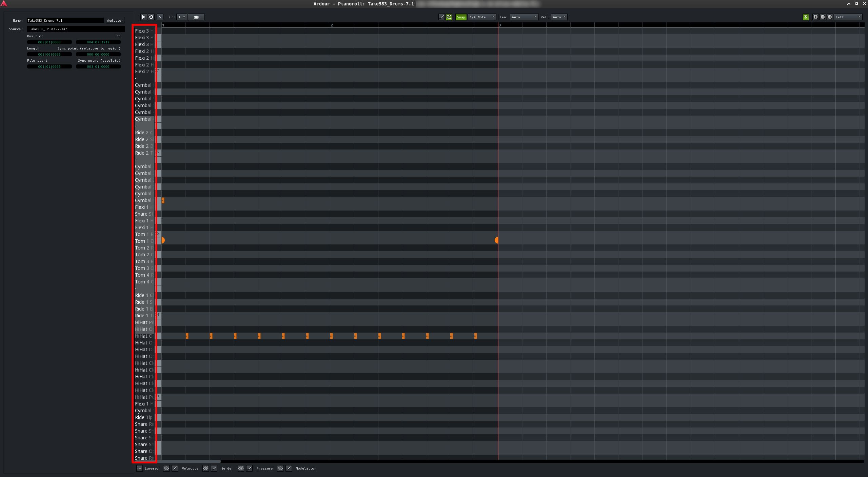The width and height of the screenshot is (868, 477).
Task: Enable pencil edit for Bender lane
Action: coord(214,468)
